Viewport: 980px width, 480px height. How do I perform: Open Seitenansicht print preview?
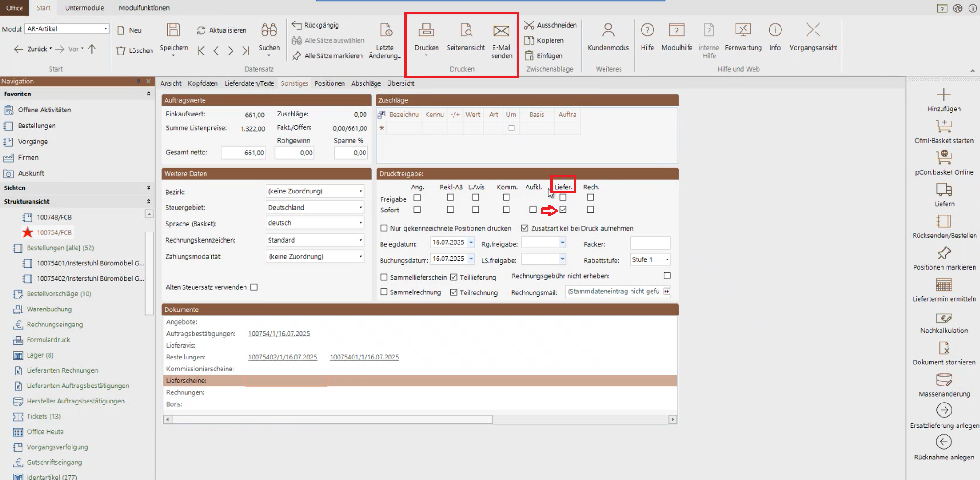(x=465, y=31)
